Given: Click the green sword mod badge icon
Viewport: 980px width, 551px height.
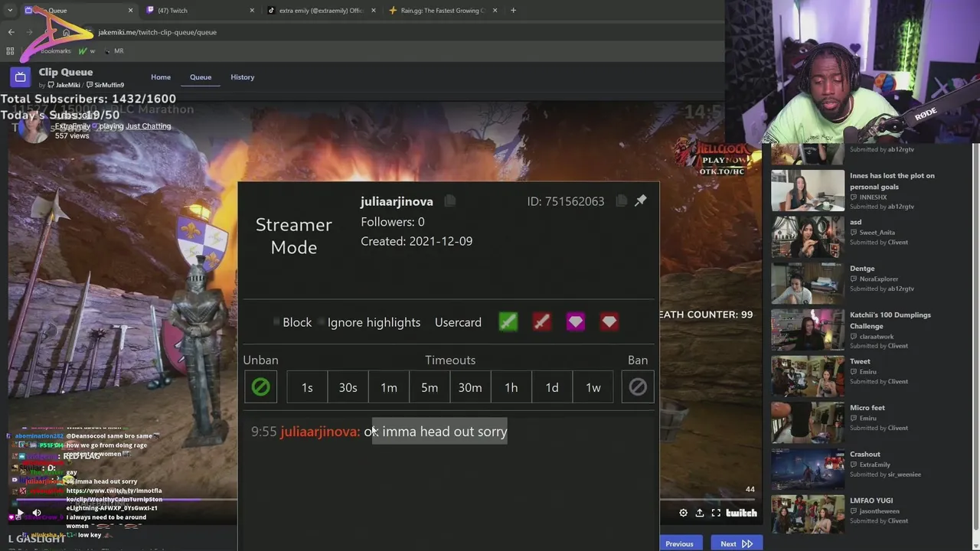Looking at the screenshot, I should tap(508, 322).
